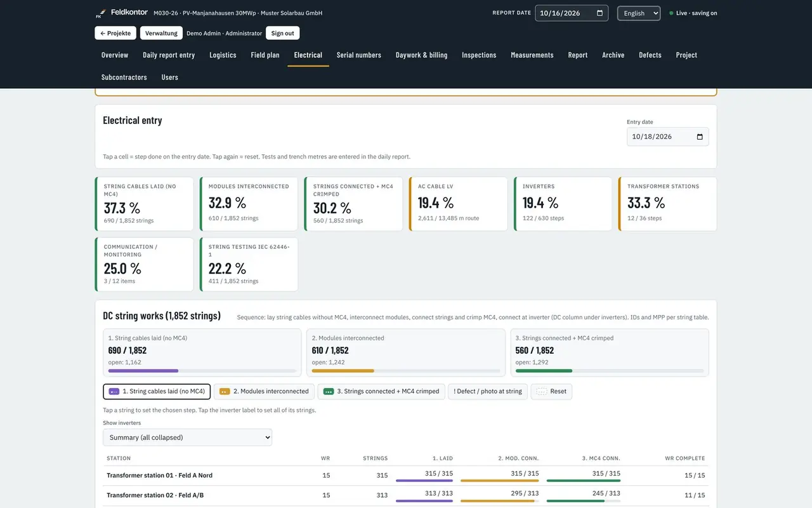Click Transformer station 02 · Feld A/B row
The image size is (812, 508).
tap(406, 495)
